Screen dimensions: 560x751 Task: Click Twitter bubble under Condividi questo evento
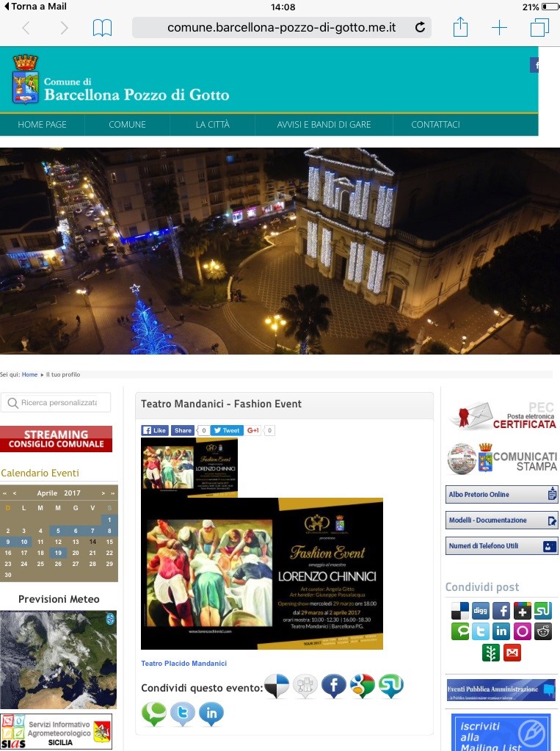coord(183,714)
